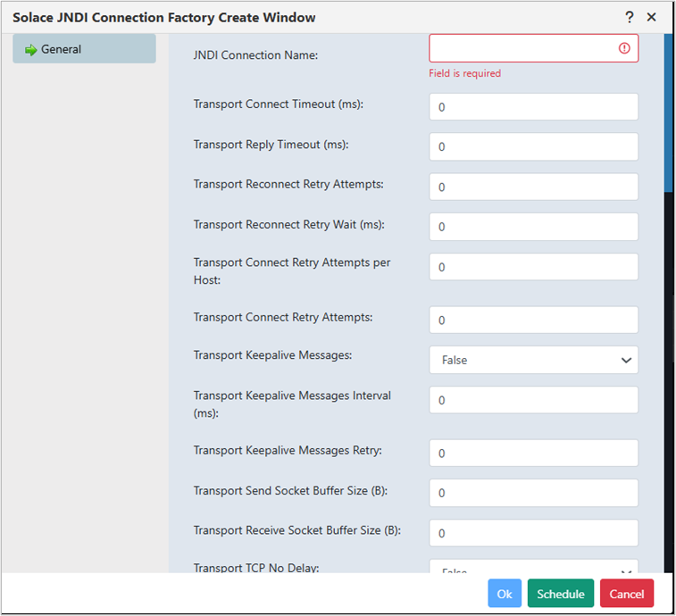Click Transport Reconnect Retry Wait field
This screenshot has height=616, width=676.
(x=533, y=227)
